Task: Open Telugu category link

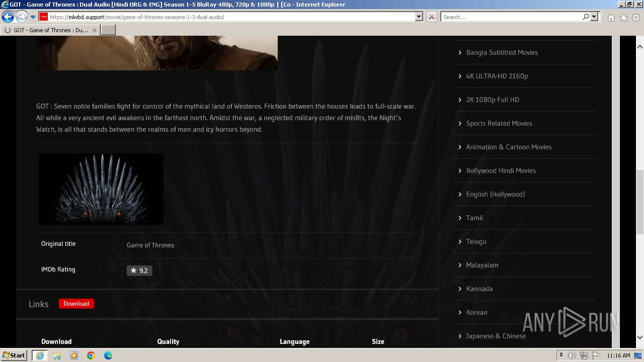Action: (x=476, y=241)
